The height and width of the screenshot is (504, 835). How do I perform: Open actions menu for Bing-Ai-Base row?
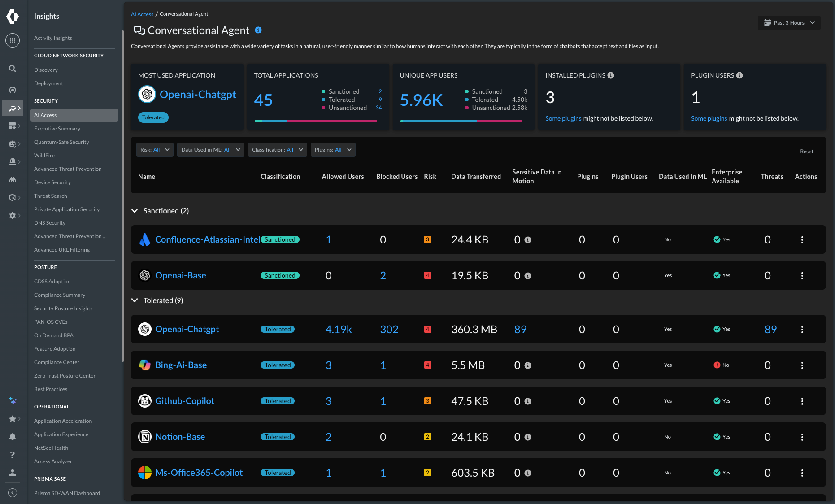click(x=802, y=365)
